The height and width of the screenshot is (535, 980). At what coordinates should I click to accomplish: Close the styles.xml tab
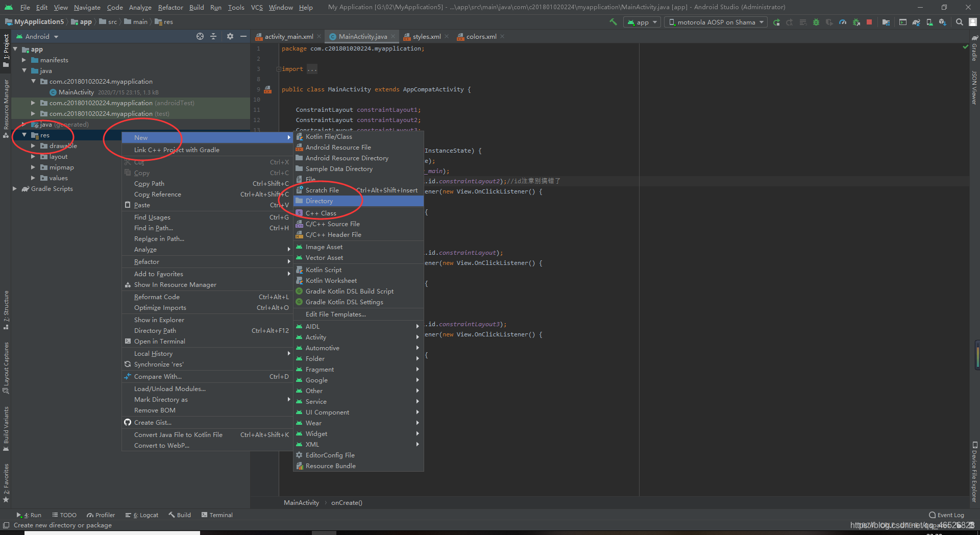click(x=447, y=36)
